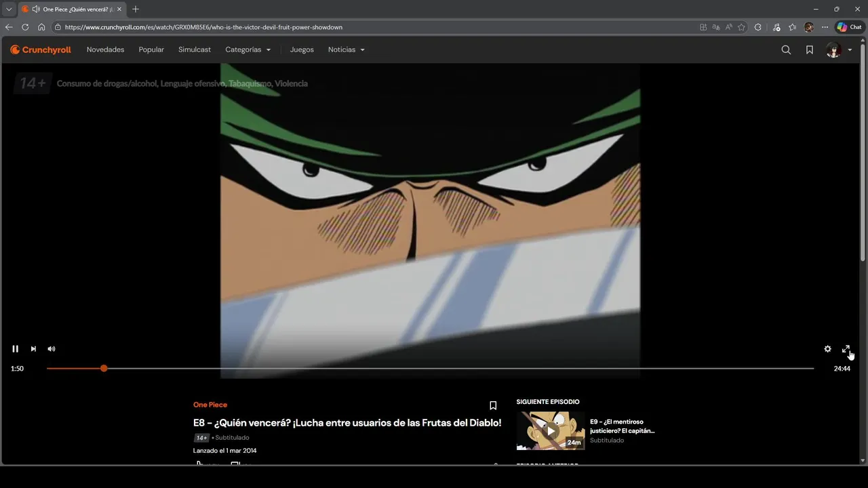The width and height of the screenshot is (868, 488).
Task: Open the browser profile avatar
Action: point(808,27)
